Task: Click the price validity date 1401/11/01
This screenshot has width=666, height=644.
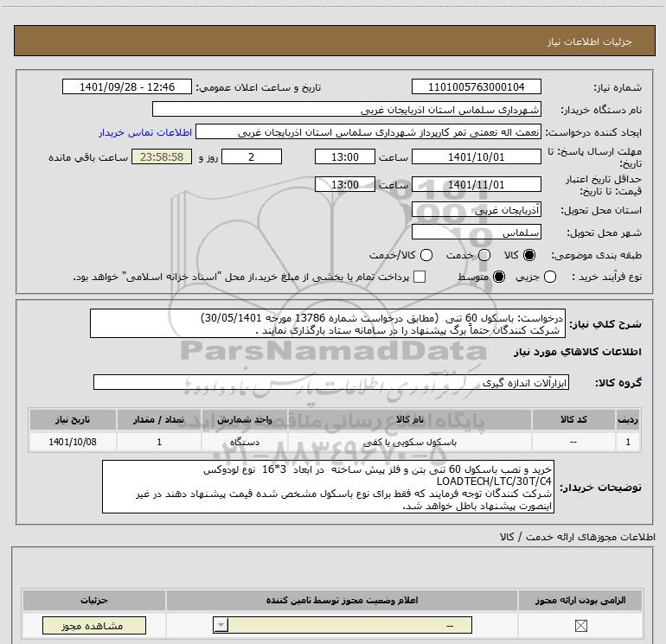Action: click(x=476, y=185)
